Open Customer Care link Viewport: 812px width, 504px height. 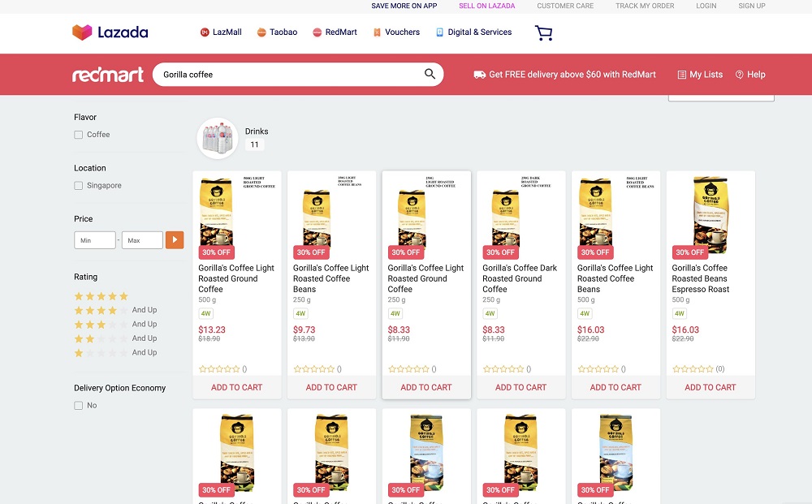(x=565, y=6)
